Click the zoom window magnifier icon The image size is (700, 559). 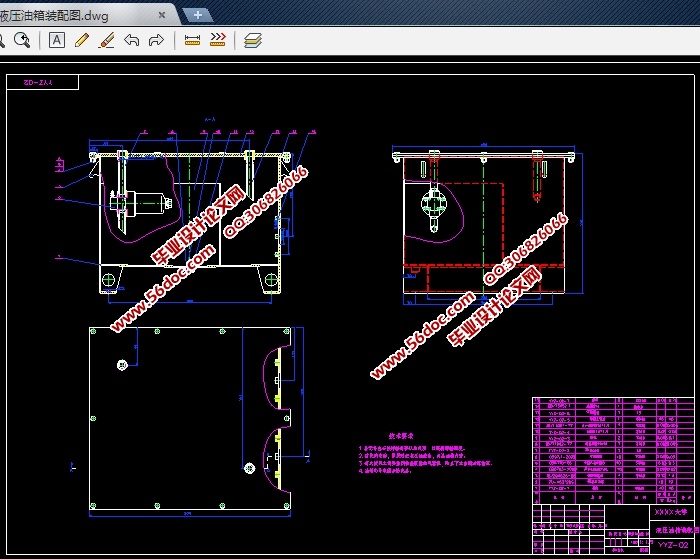pos(22,40)
